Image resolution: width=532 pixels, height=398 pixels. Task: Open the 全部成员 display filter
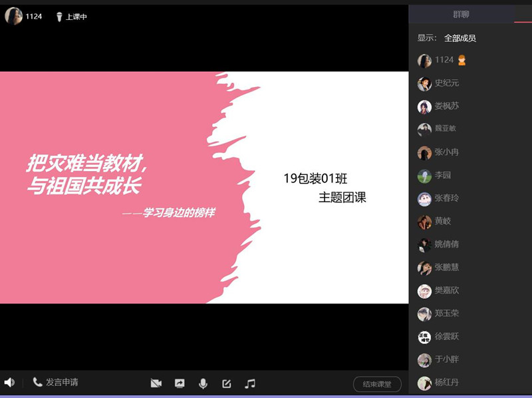tap(460, 38)
